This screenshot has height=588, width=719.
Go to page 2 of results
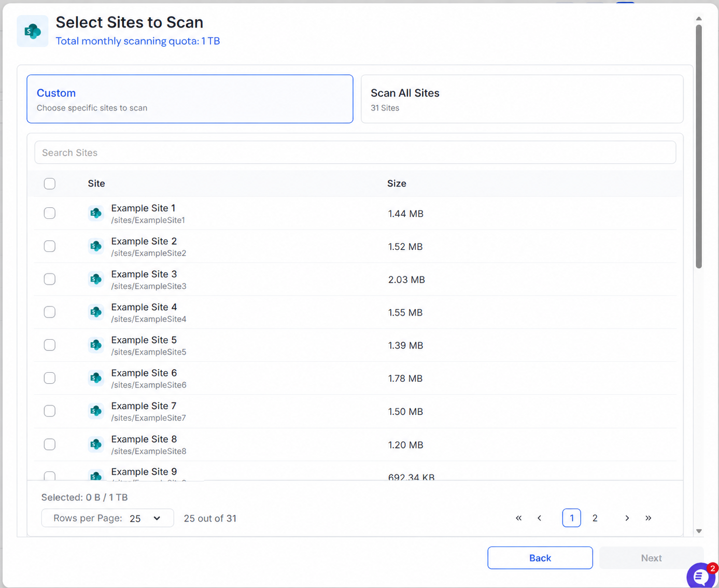click(x=595, y=518)
